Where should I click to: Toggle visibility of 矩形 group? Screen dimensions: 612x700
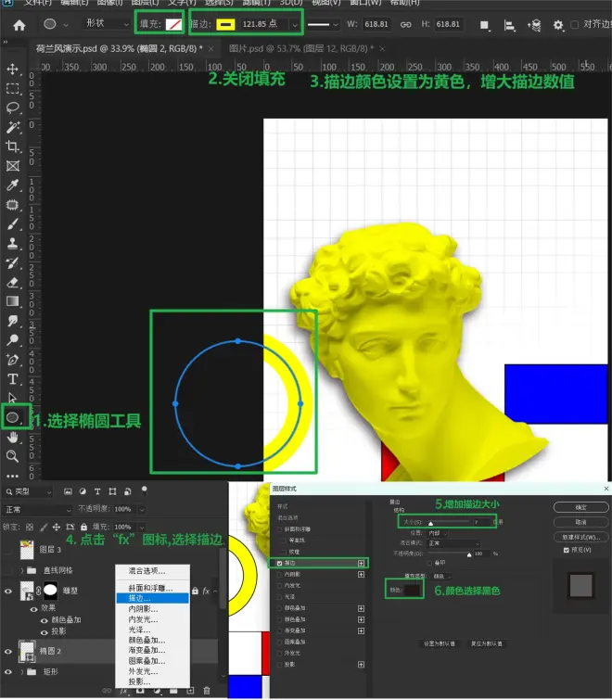(x=8, y=671)
